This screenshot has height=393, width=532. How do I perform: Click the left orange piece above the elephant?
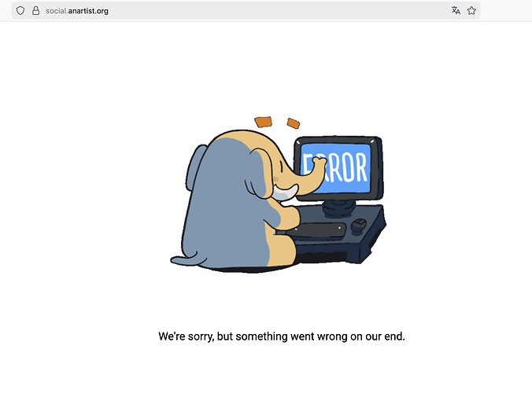coord(264,122)
